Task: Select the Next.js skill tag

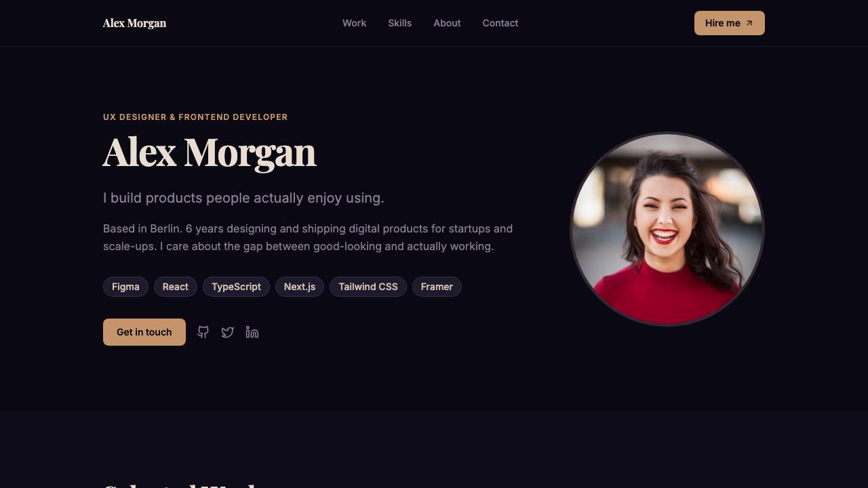Action: 300,287
